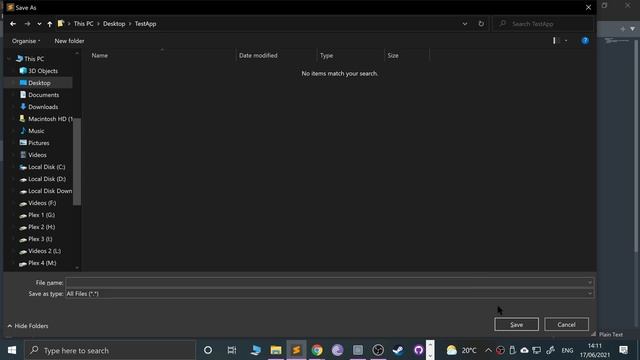This screenshot has height=360, width=640.
Task: Open the notification center icon
Action: pyautogui.click(x=623, y=350)
